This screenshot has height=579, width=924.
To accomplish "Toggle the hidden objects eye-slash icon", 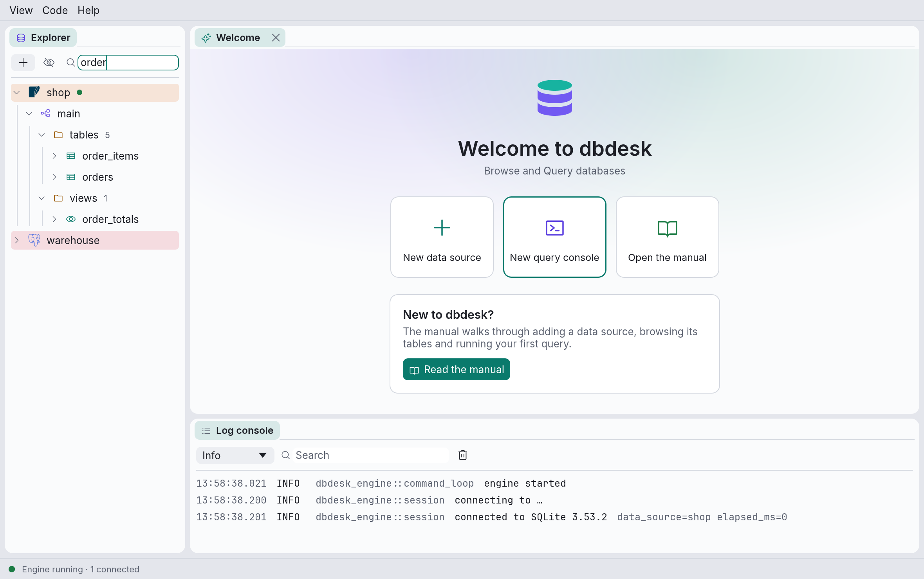I will (49, 63).
